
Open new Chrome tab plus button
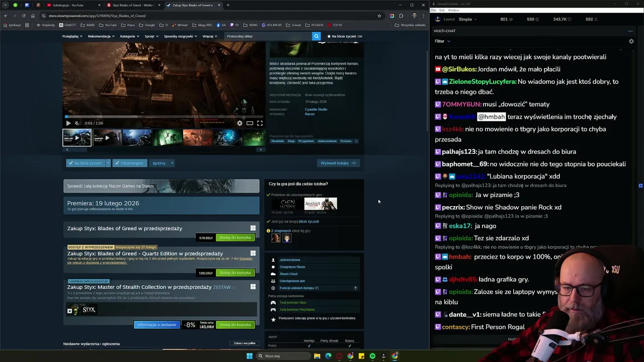pyautogui.click(x=228, y=5)
